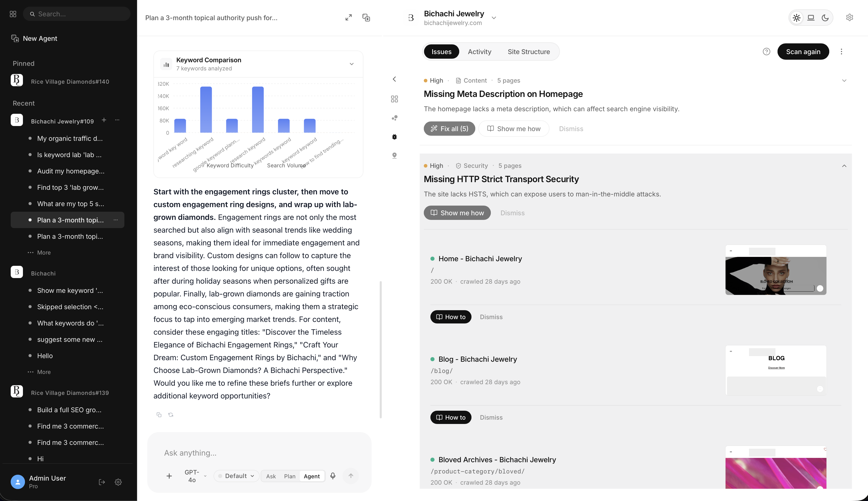
Task: Open Home page thumbnail preview
Action: tap(776, 270)
